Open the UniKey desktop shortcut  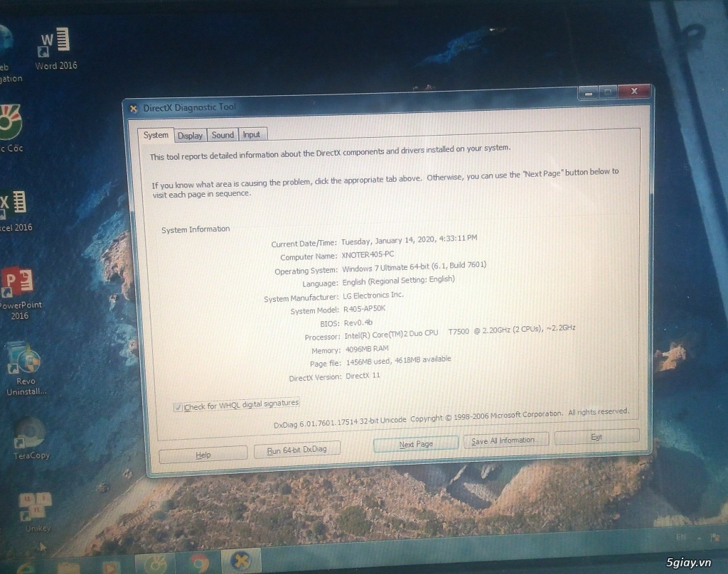point(36,511)
